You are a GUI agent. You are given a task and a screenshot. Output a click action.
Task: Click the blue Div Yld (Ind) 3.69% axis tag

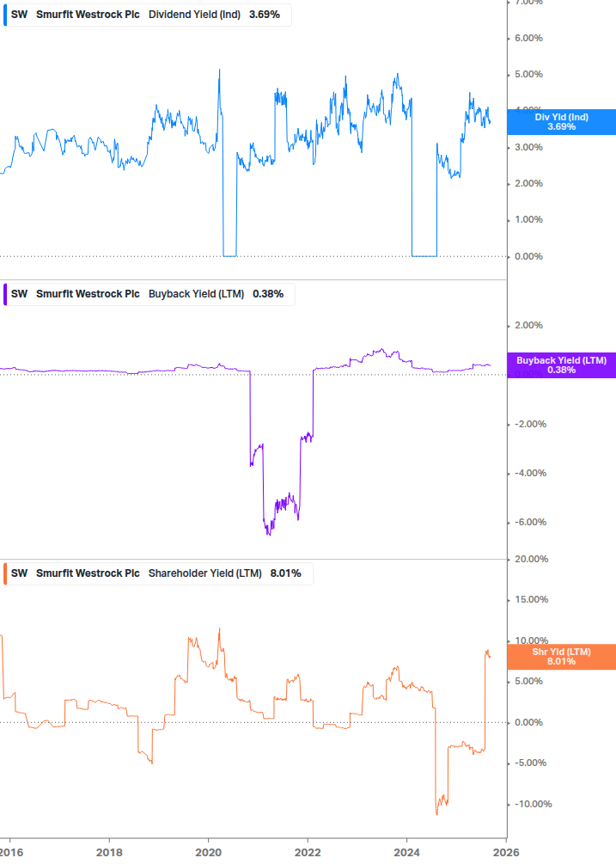coord(561,122)
